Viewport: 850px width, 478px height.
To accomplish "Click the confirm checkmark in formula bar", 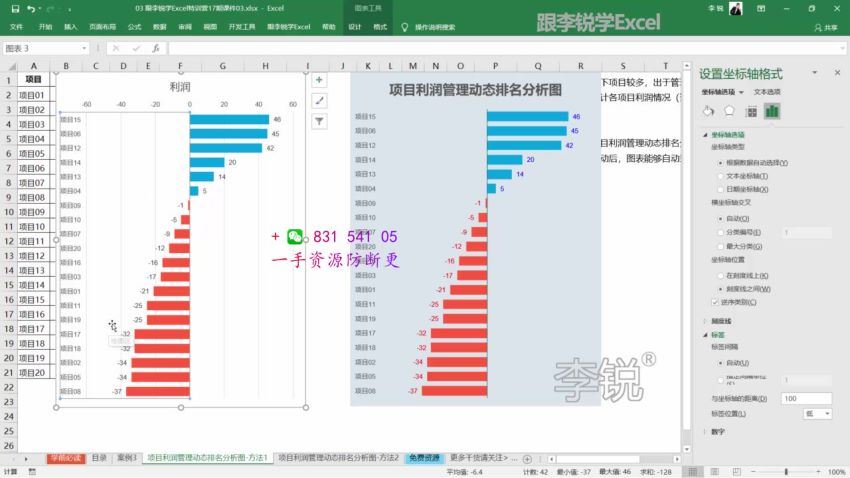I will (x=136, y=48).
